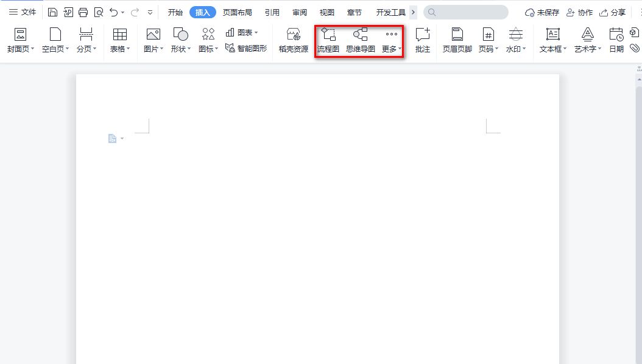Viewport: 642px width, 364px height.
Task: Click the 分页 page break icon
Action: (x=86, y=34)
